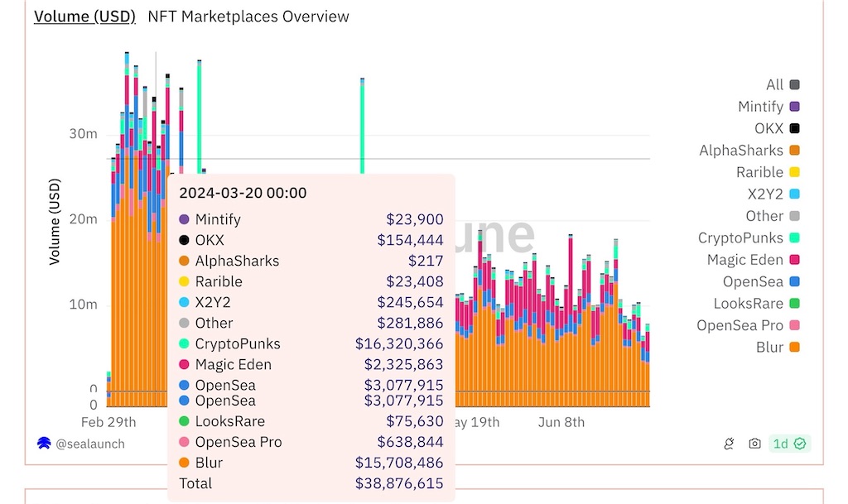Click the camera screenshot icon
Viewport: 848px width, 504px height.
click(754, 444)
